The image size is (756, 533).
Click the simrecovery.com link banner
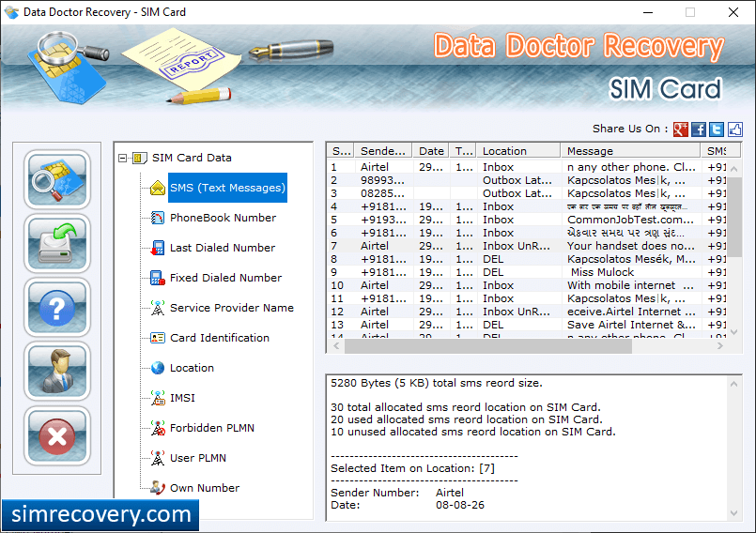pyautogui.click(x=100, y=514)
